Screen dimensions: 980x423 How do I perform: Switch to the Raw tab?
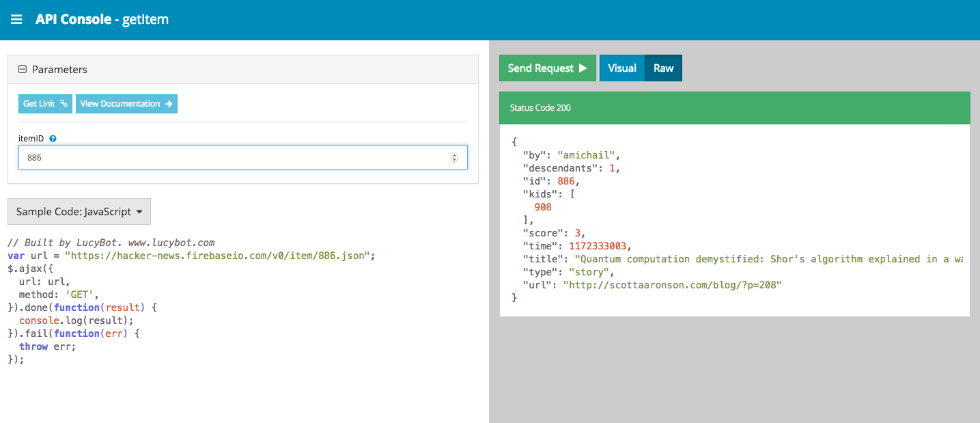coord(663,68)
